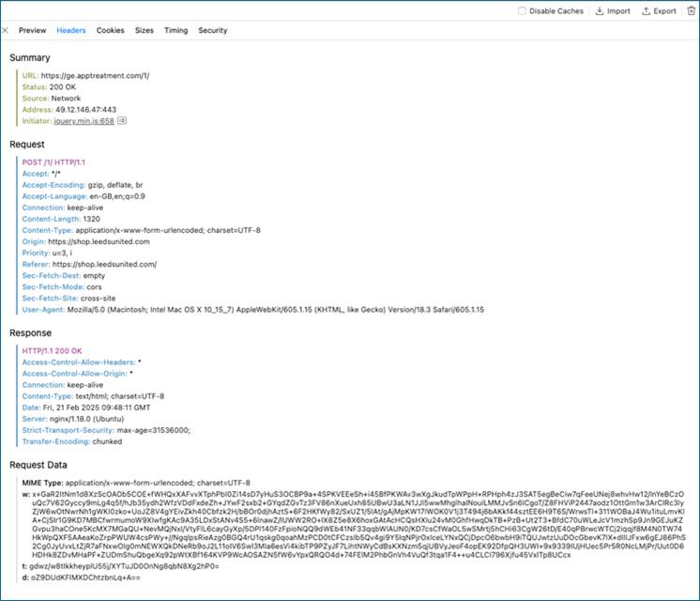Click the response Content-Type text/html value

120,396
